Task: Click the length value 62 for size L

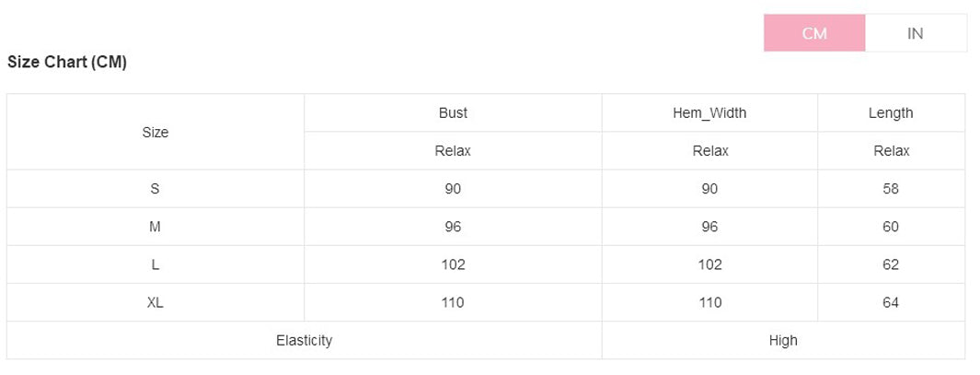Action: click(x=891, y=264)
